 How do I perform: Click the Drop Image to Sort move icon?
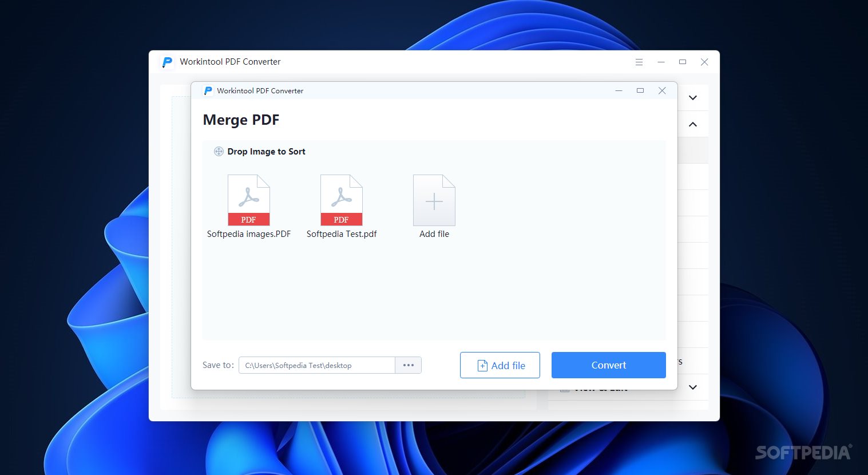coord(219,152)
